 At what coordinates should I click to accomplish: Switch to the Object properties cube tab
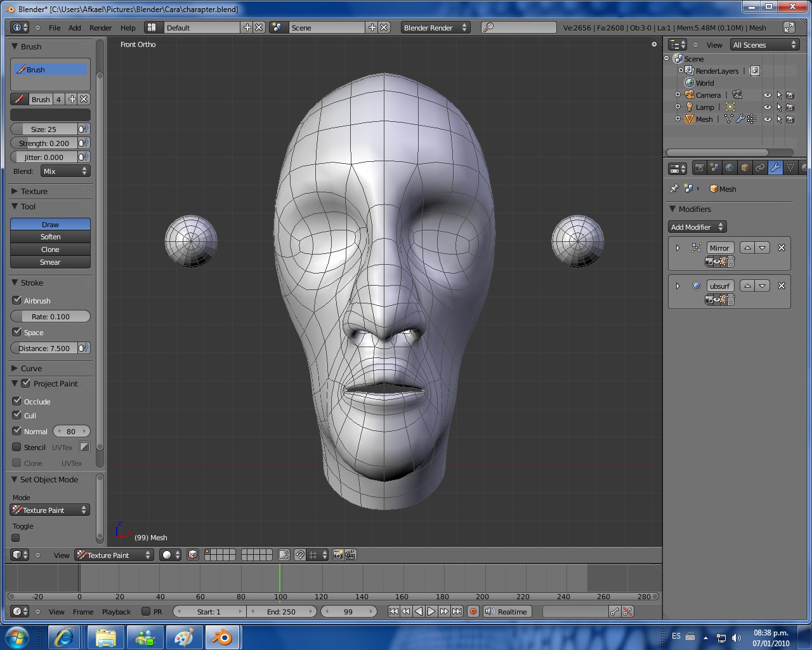tap(745, 168)
